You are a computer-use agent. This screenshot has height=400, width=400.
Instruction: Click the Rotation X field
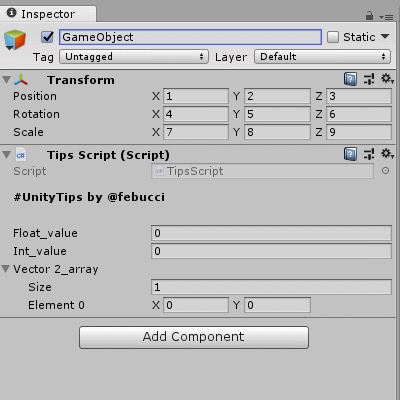pyautogui.click(x=196, y=114)
